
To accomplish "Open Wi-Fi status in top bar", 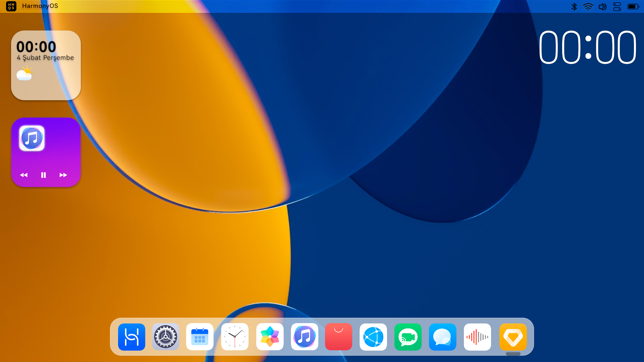I will point(588,7).
